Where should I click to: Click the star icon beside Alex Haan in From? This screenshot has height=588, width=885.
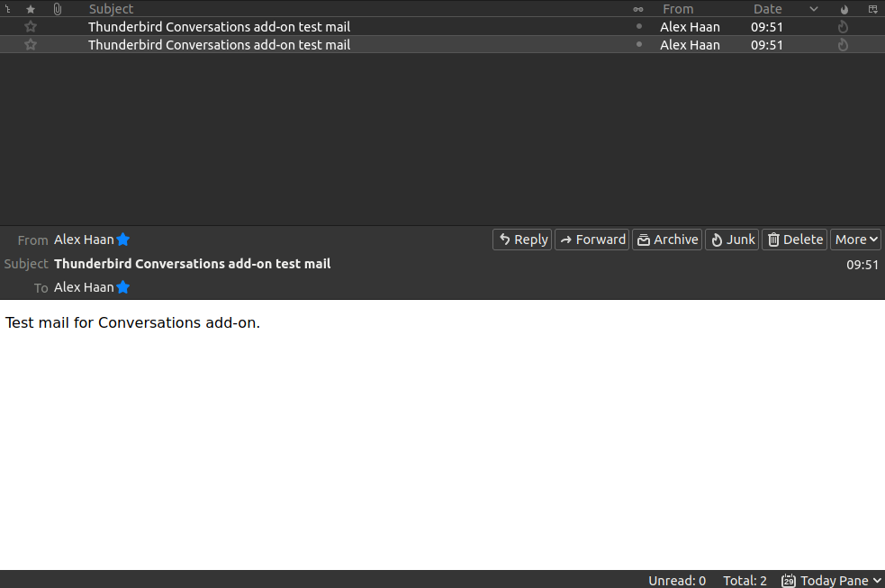click(122, 239)
